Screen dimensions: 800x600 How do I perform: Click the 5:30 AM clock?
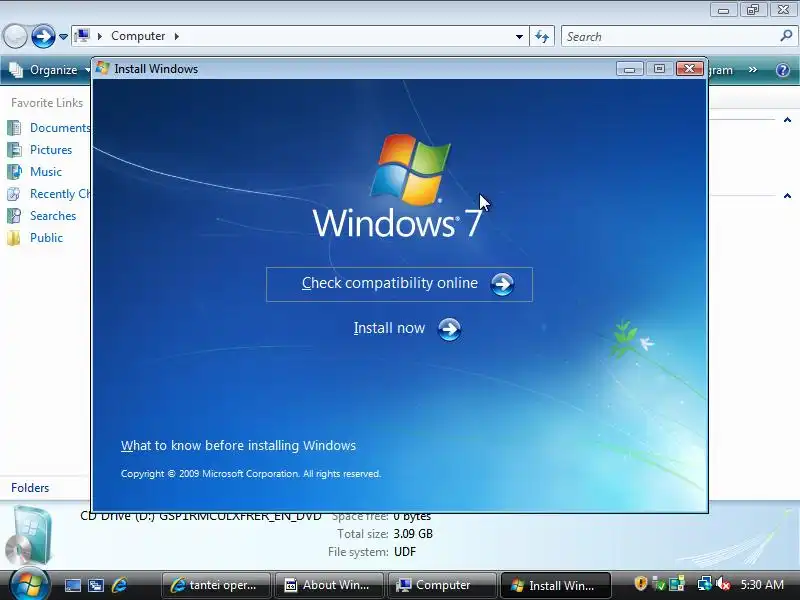tap(762, 585)
